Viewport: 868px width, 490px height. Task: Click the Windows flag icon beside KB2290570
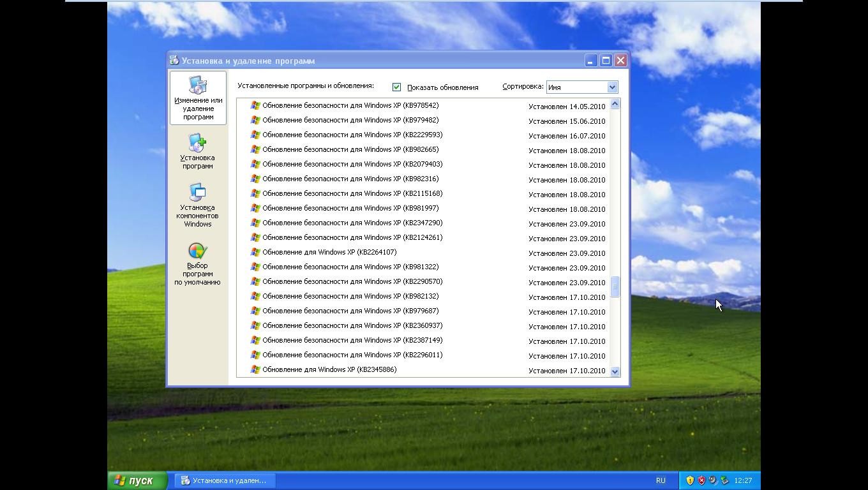[255, 281]
